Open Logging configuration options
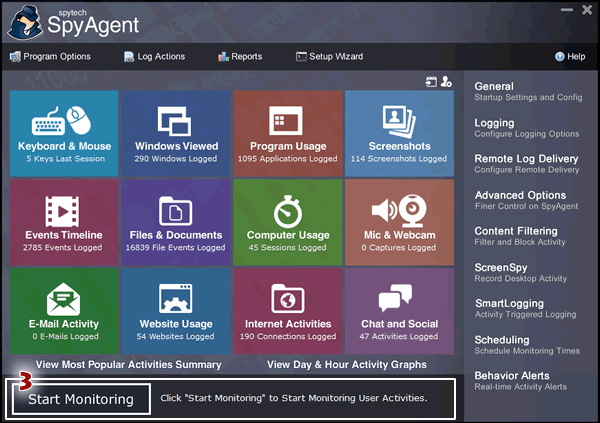 pyautogui.click(x=527, y=128)
